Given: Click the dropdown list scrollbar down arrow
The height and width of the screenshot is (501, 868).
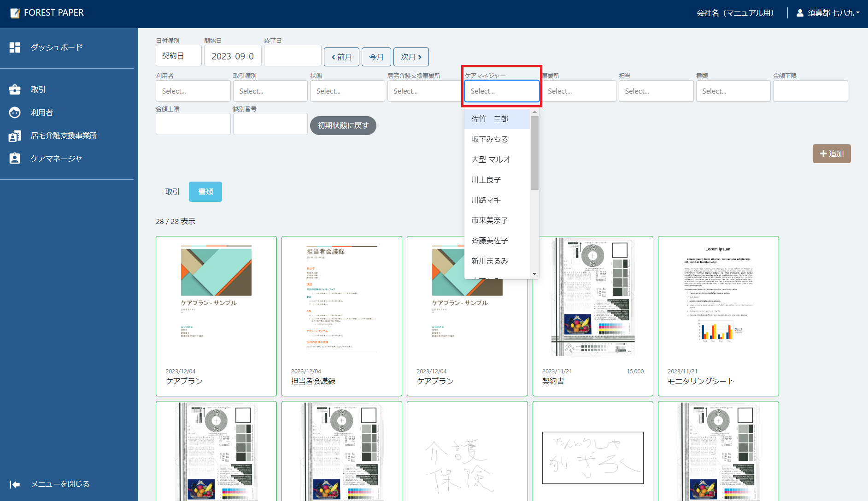Looking at the screenshot, I should (534, 274).
